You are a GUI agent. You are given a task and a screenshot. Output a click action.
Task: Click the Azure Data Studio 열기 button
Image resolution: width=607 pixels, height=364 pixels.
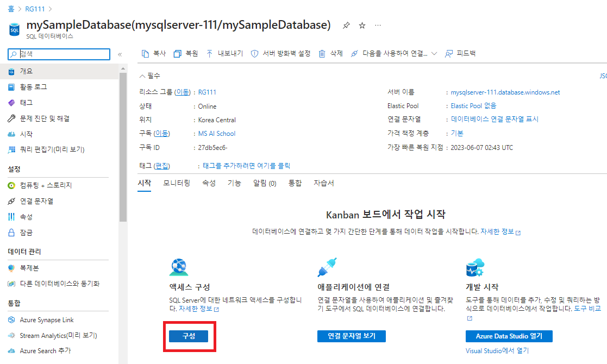click(509, 336)
